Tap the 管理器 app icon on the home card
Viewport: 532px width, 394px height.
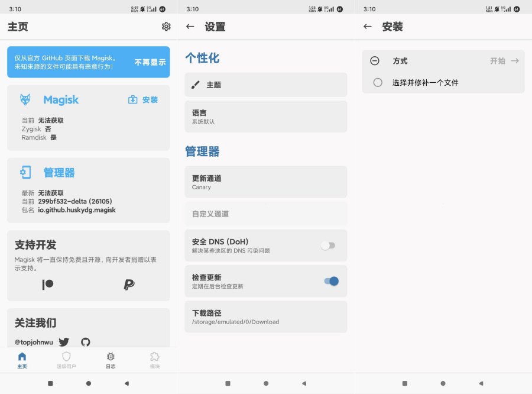[x=25, y=172]
